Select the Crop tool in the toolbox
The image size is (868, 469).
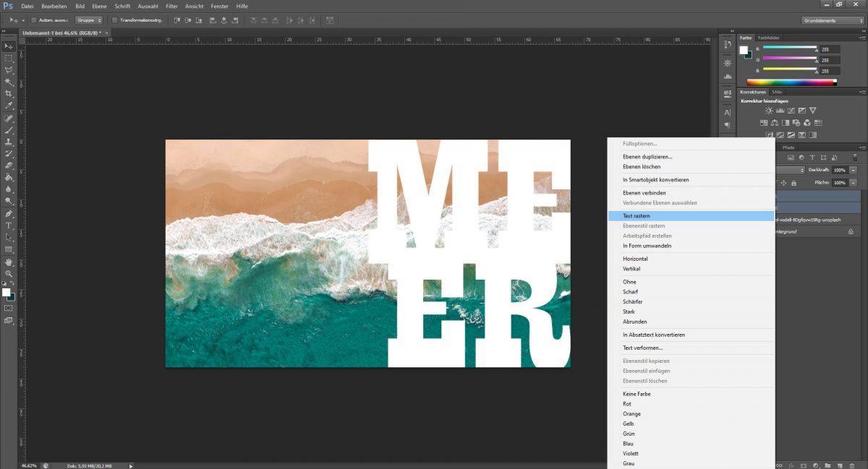tap(9, 94)
